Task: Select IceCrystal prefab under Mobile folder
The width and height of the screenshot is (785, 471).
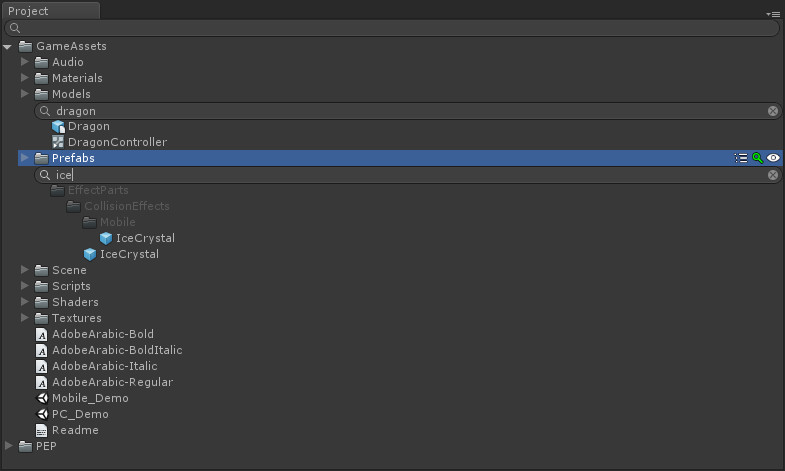Action: [x=138, y=238]
